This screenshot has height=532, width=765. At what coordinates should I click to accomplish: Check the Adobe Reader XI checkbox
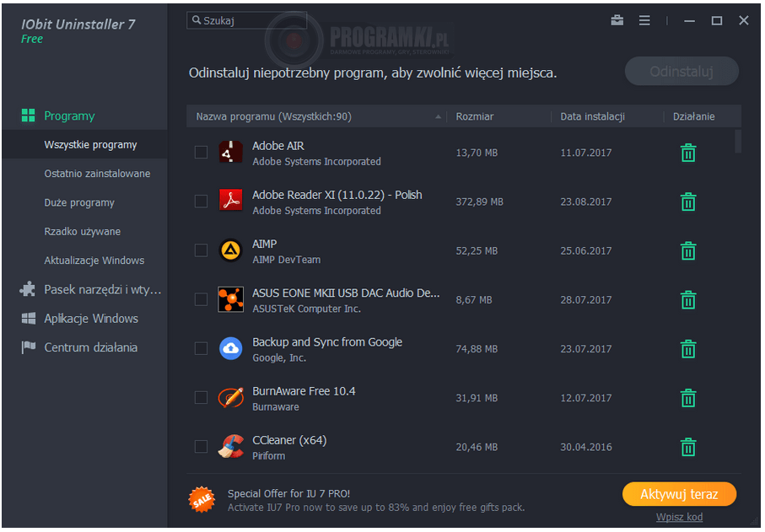point(201,201)
